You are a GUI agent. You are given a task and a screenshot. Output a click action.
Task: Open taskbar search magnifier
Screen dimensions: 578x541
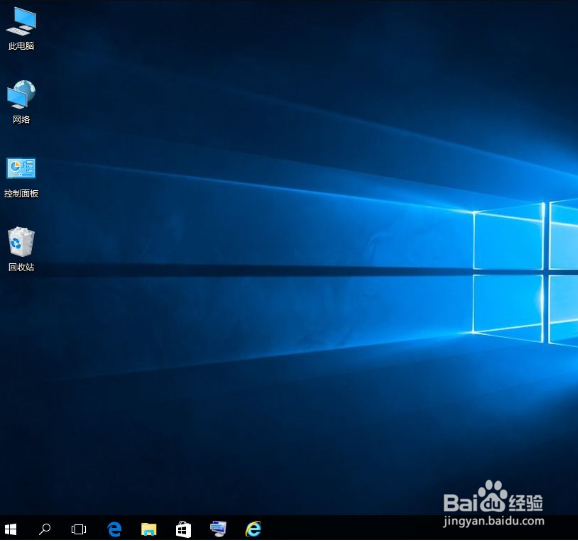(x=45, y=529)
